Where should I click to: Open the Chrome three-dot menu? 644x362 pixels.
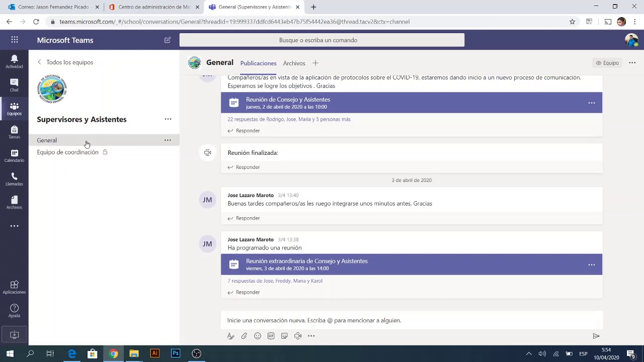[x=635, y=22]
